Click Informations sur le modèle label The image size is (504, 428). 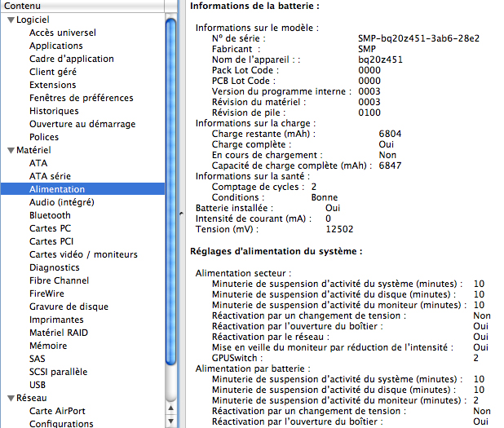(x=257, y=28)
